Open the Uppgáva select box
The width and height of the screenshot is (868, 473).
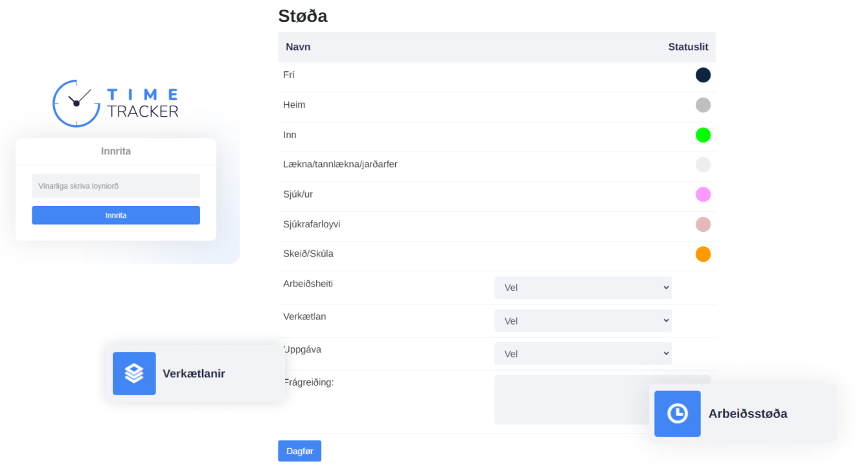582,354
